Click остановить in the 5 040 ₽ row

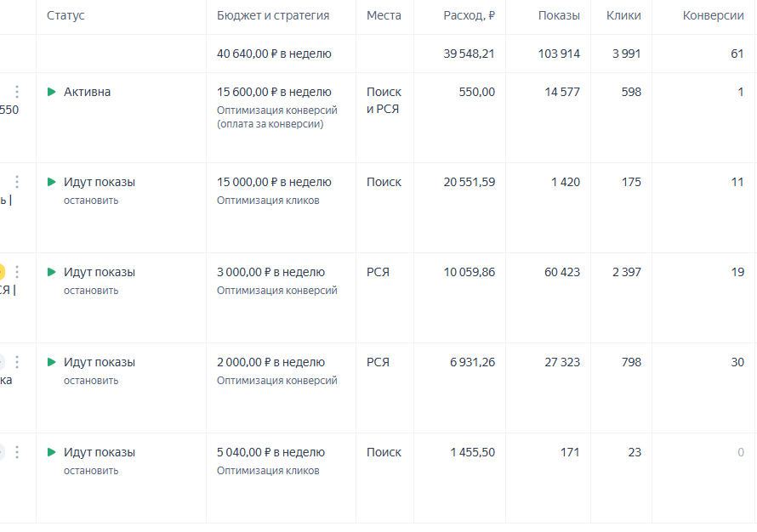pyautogui.click(x=91, y=471)
